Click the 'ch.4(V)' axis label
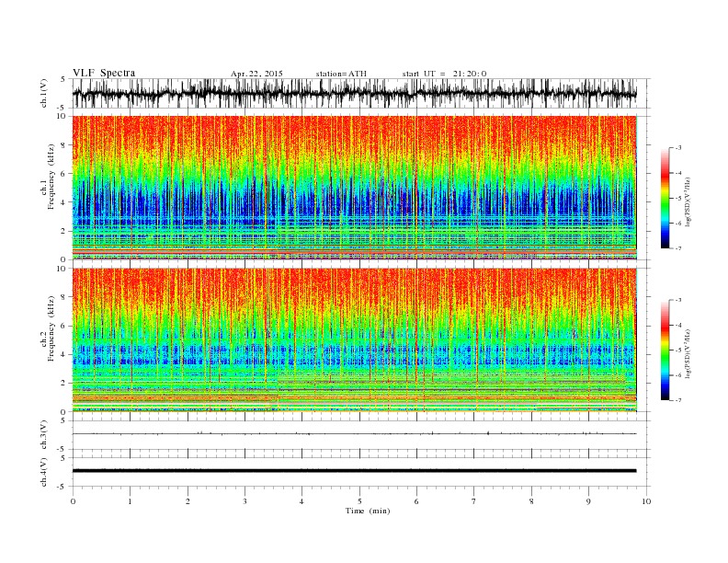728x563 pixels. tap(44, 473)
